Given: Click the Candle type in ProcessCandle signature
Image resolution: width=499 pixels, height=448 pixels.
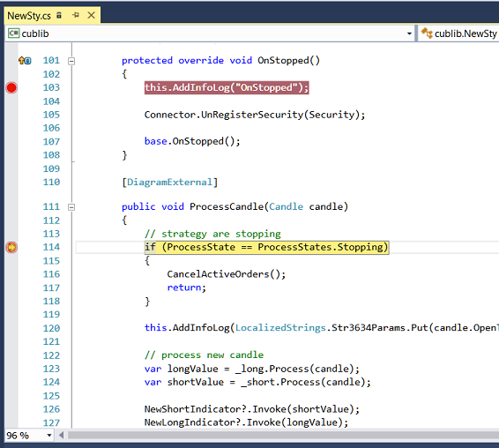Looking at the screenshot, I should 286,206.
